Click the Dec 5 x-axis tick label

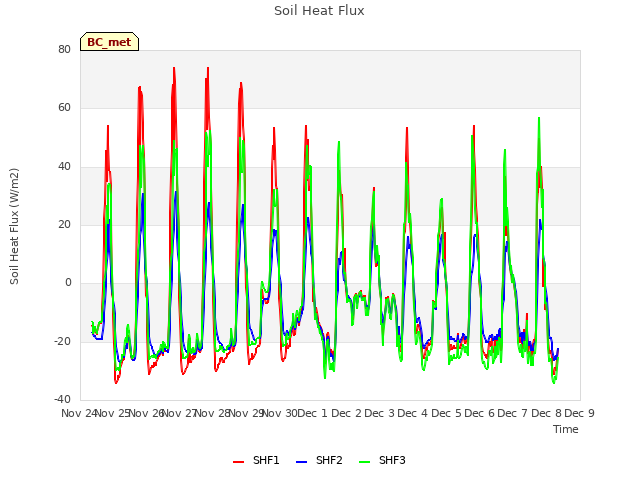pos(446,413)
